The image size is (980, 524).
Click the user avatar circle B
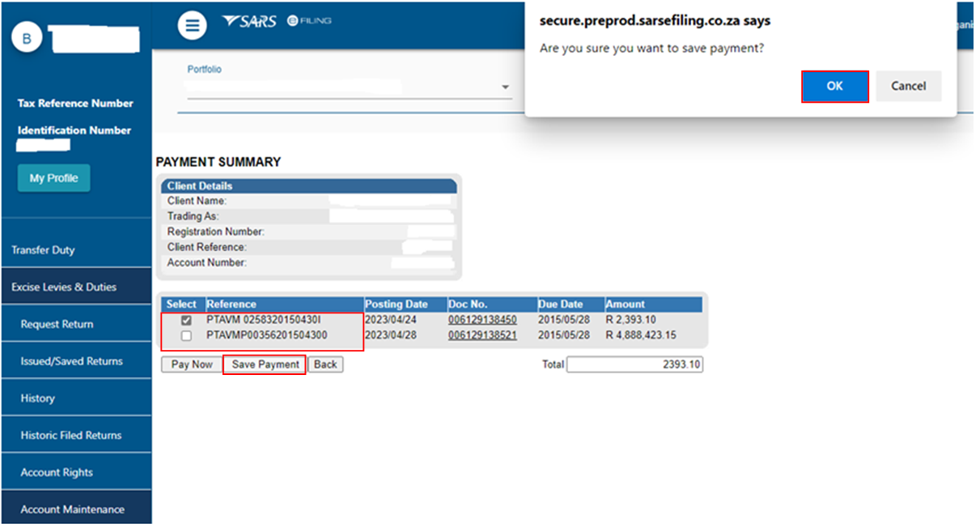[x=26, y=38]
